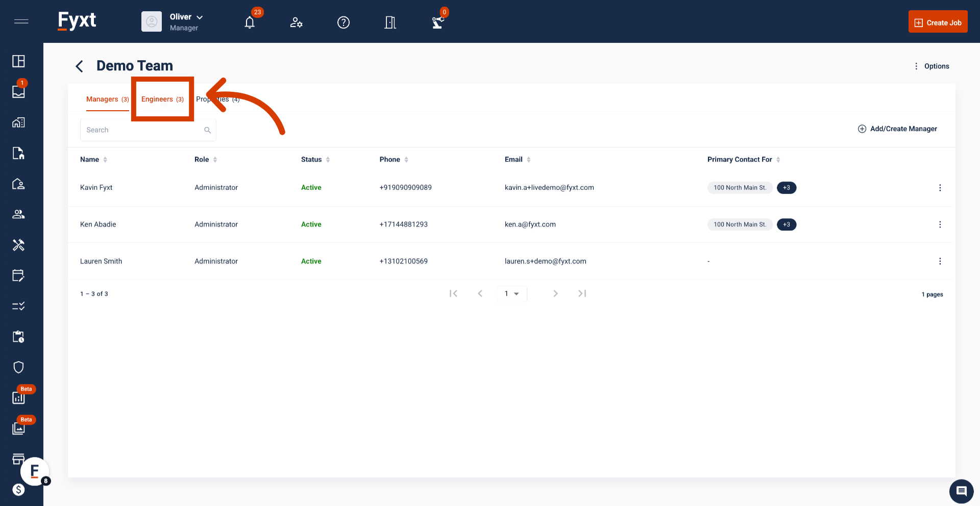Open the dashboard layout icon in sidebar
Image resolution: width=980 pixels, height=506 pixels.
pos(18,61)
